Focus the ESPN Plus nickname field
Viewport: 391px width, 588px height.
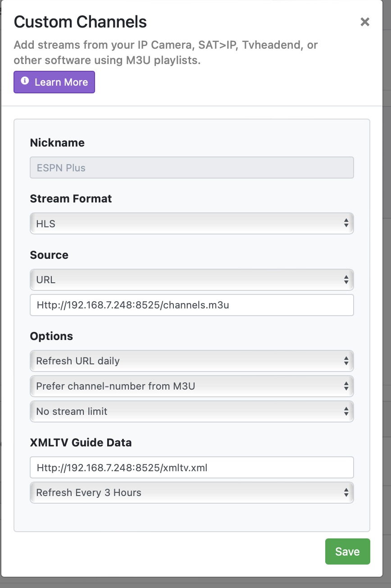click(191, 168)
